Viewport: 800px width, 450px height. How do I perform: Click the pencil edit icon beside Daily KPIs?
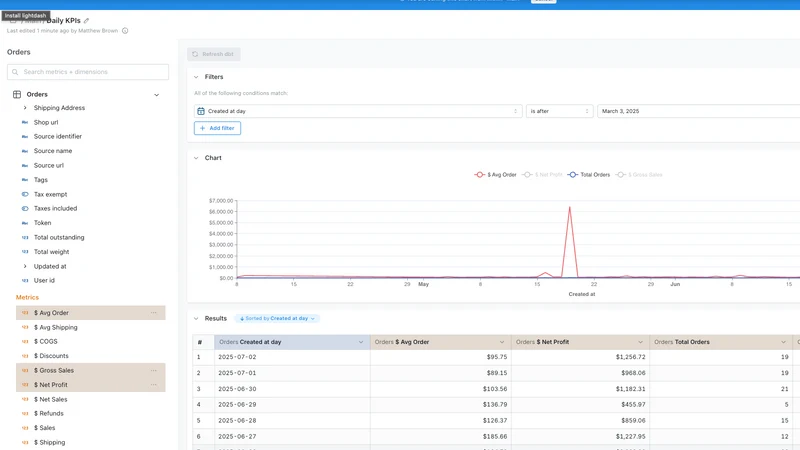(x=86, y=21)
